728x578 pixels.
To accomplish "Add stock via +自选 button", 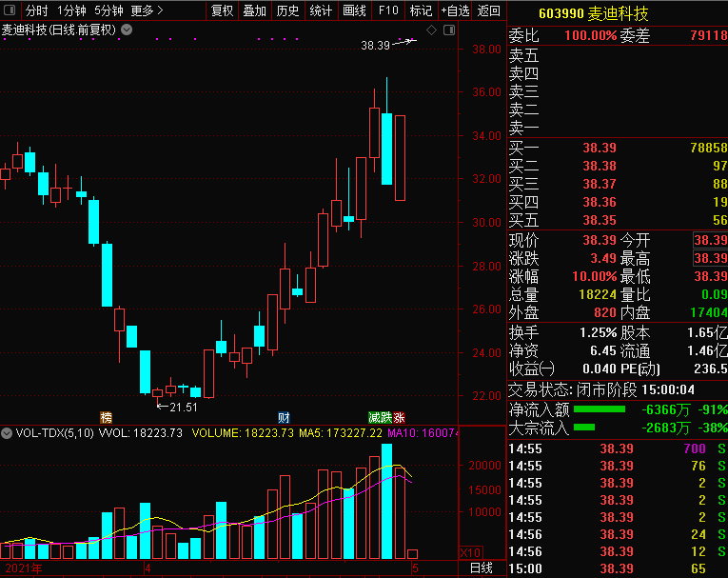I will click(455, 10).
